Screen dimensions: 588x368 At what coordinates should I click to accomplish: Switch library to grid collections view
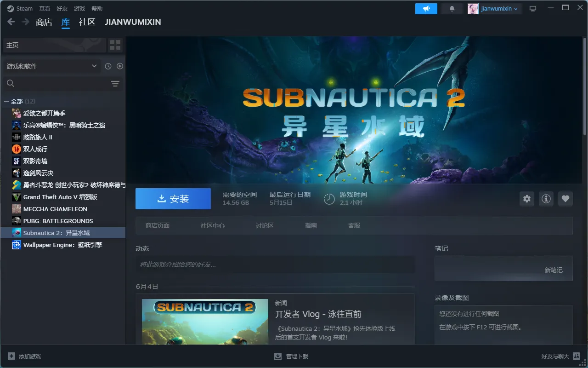(x=115, y=45)
